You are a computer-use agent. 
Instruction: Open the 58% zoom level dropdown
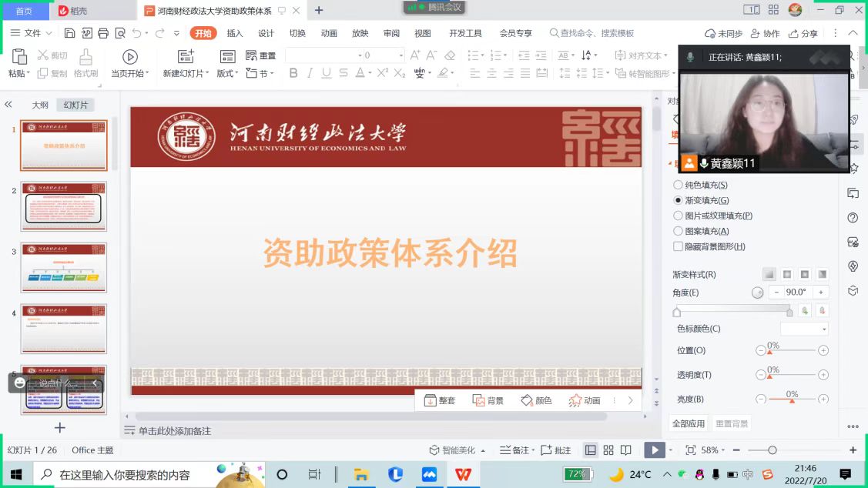[712, 450]
